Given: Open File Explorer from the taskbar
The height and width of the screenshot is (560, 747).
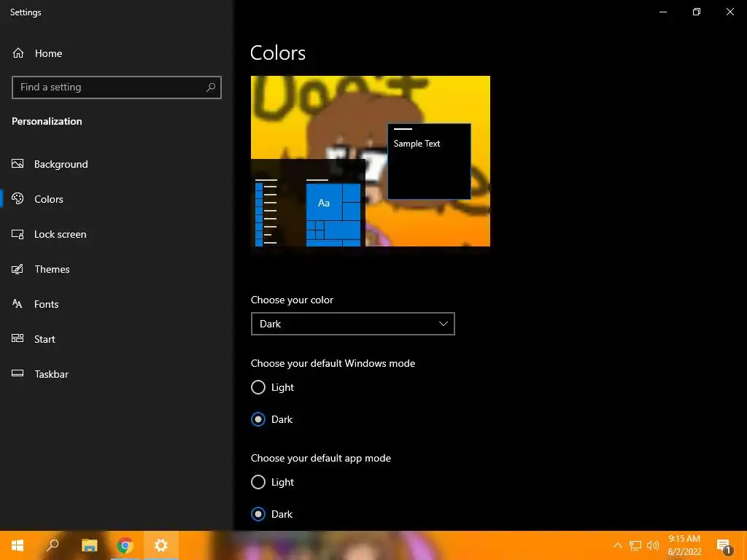Looking at the screenshot, I should click(x=89, y=545).
